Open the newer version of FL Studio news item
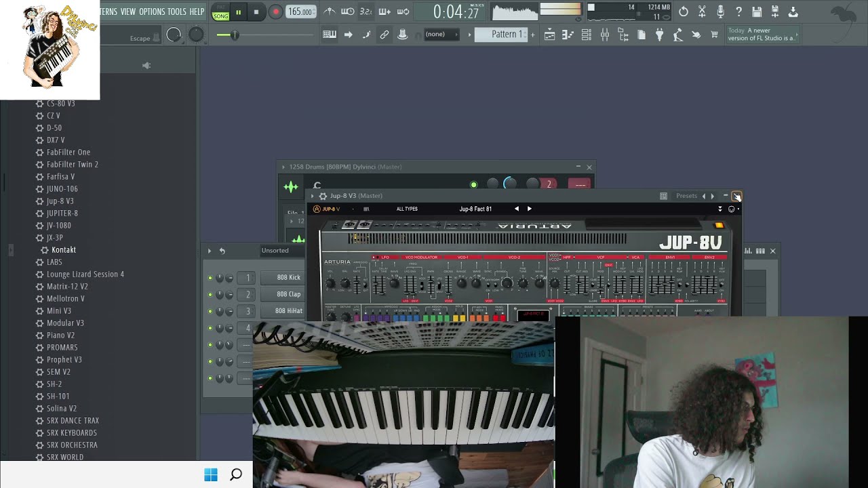This screenshot has height=488, width=868. [762, 35]
